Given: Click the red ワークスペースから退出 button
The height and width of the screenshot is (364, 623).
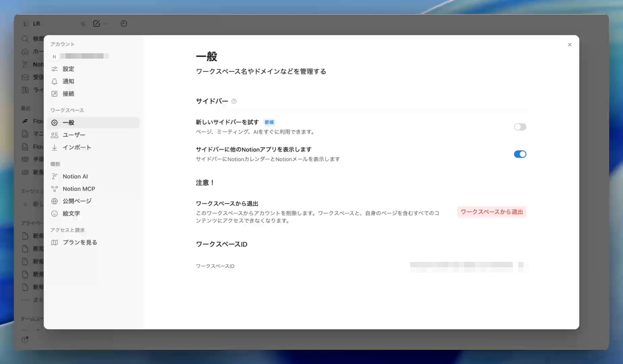Looking at the screenshot, I should 492,212.
